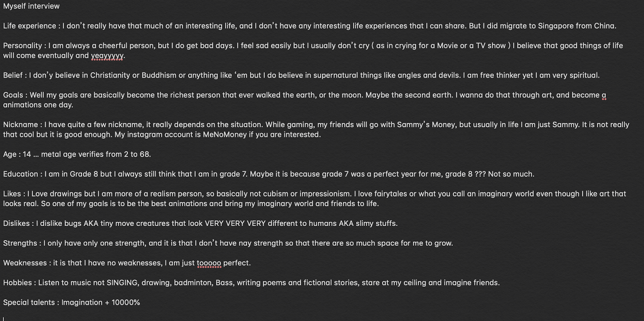Click the 'Life experience' heading text
Image resolution: width=644 pixels, height=321 pixels.
30,26
